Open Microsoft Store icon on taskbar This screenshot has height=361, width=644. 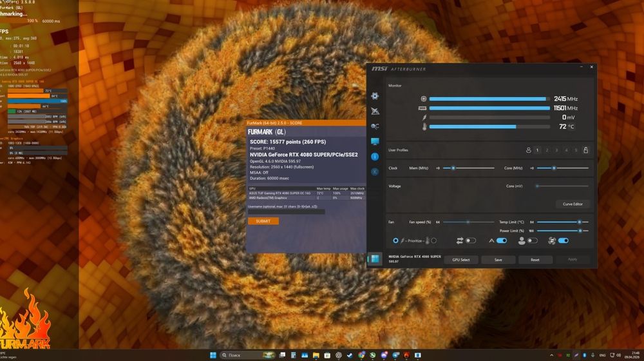(x=327, y=355)
